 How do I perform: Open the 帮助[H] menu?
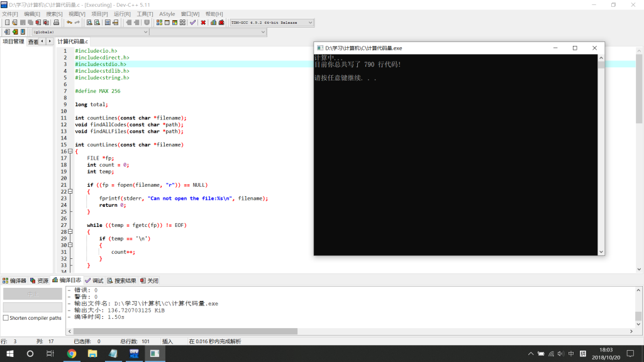click(x=214, y=14)
